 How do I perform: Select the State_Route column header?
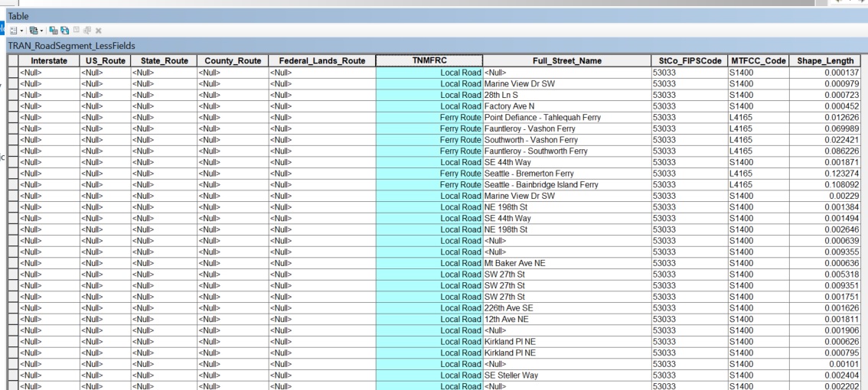(x=164, y=61)
